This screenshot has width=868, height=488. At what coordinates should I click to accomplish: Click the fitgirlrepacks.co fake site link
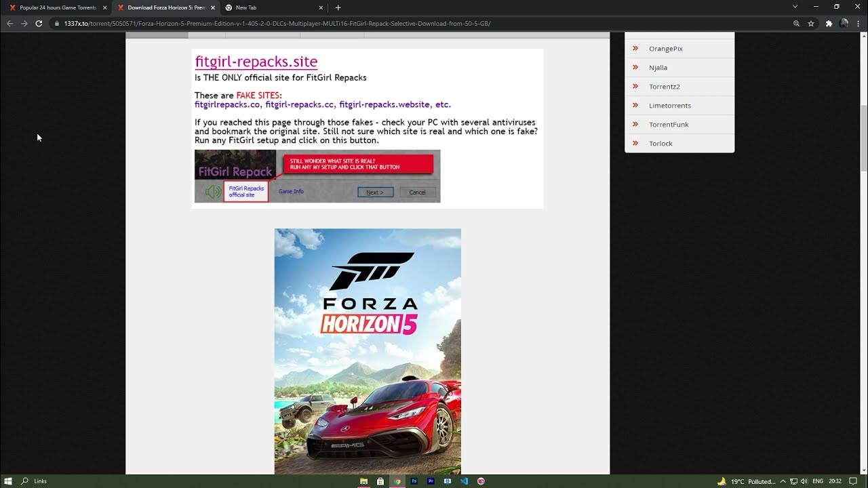click(x=227, y=104)
